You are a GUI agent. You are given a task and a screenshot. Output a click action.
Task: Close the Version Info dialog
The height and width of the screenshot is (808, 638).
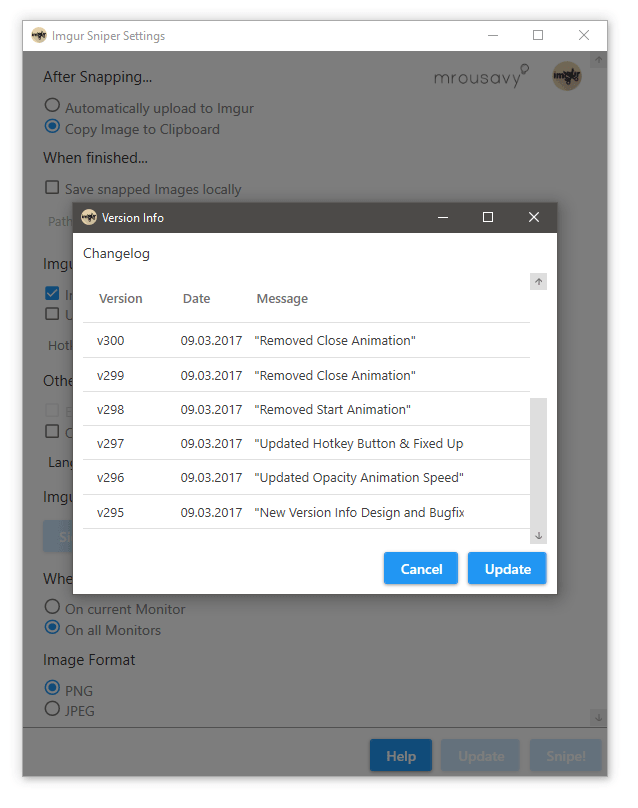pyautogui.click(x=534, y=217)
